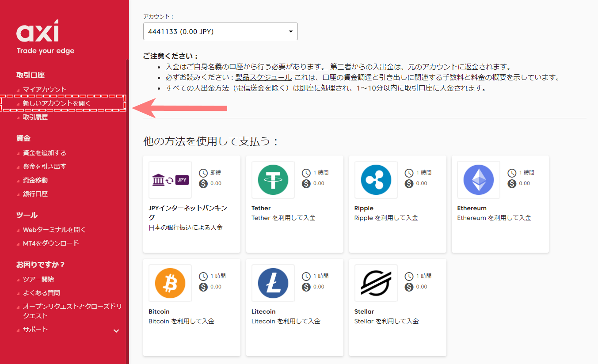Click Tether を利用して入金 text

(x=283, y=218)
